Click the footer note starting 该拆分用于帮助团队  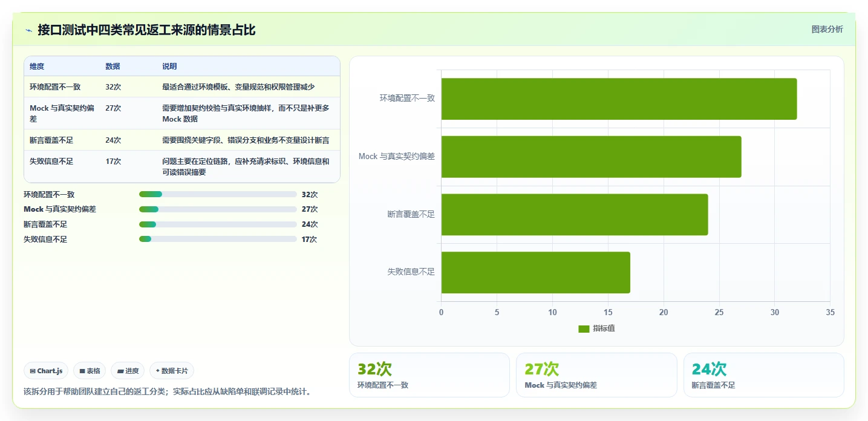point(169,392)
